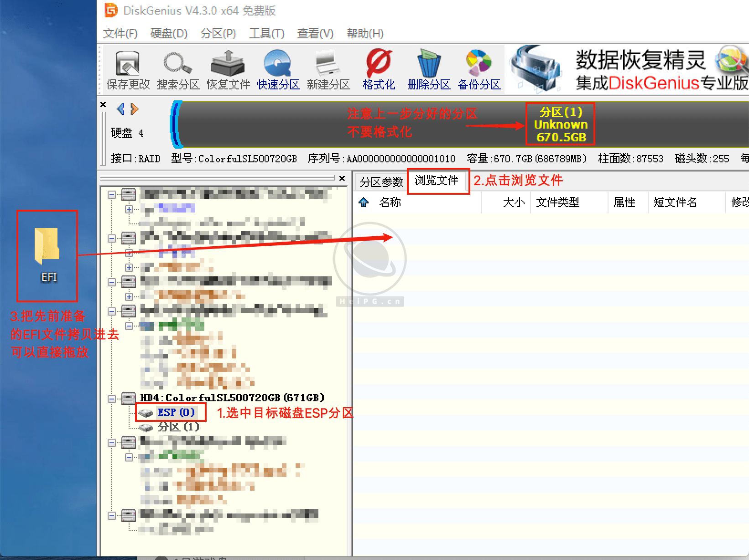749x560 pixels.
Task: Click the 接口:RAID disk info text
Action: coord(135,159)
